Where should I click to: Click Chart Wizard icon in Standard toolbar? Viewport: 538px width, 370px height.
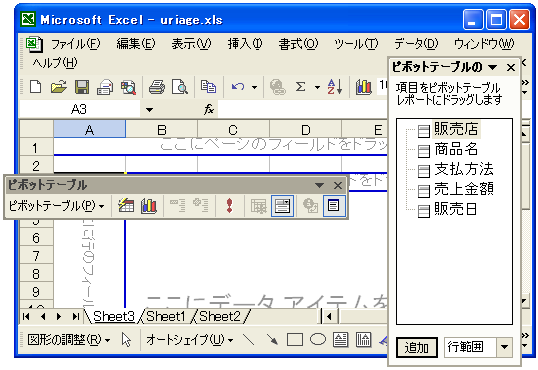pyautogui.click(x=364, y=87)
